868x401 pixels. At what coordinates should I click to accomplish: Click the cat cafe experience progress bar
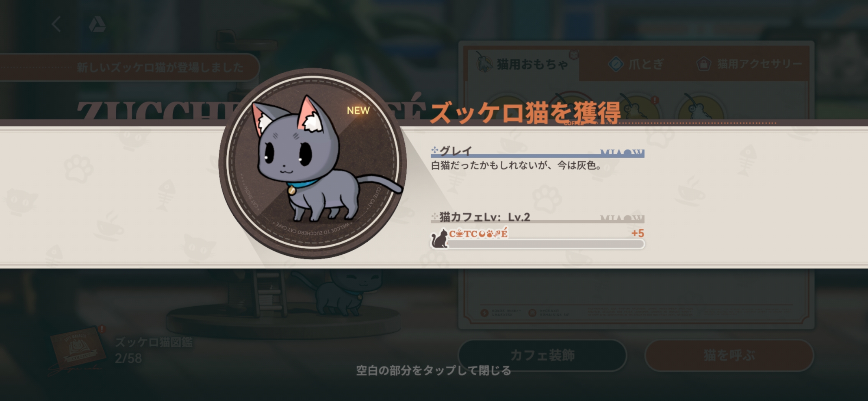545,244
